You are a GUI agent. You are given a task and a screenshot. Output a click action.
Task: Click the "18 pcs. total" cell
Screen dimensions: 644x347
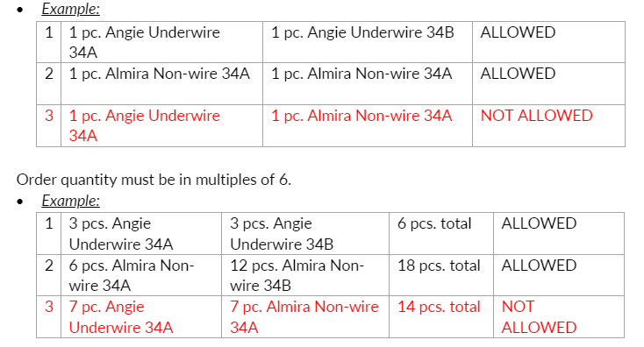coord(441,275)
